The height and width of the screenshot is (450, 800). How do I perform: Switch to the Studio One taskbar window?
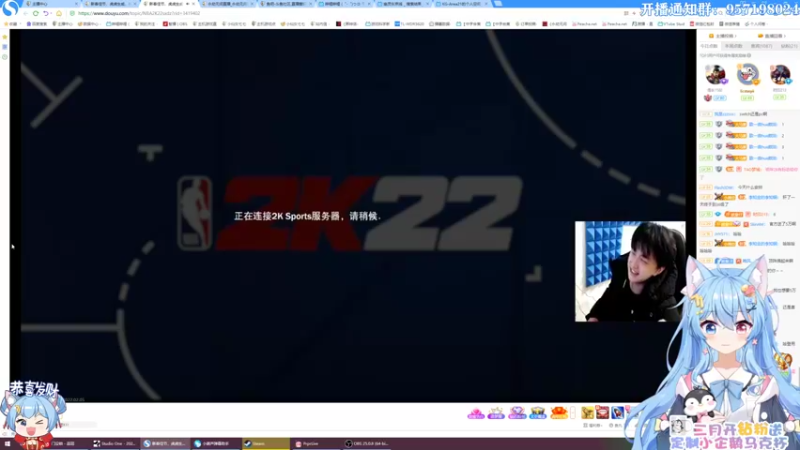115,444
